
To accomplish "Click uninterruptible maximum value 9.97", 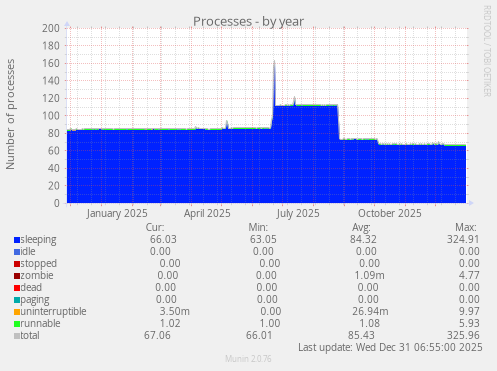I will pos(469,311).
